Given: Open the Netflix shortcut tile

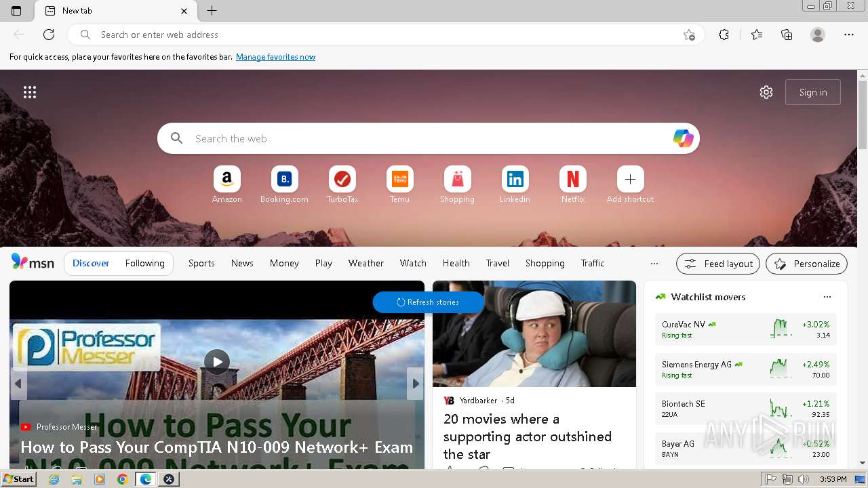Looking at the screenshot, I should pyautogui.click(x=572, y=185).
